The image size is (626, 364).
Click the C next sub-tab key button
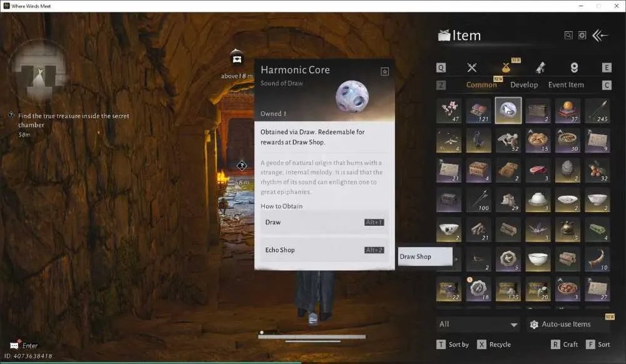coord(607,85)
